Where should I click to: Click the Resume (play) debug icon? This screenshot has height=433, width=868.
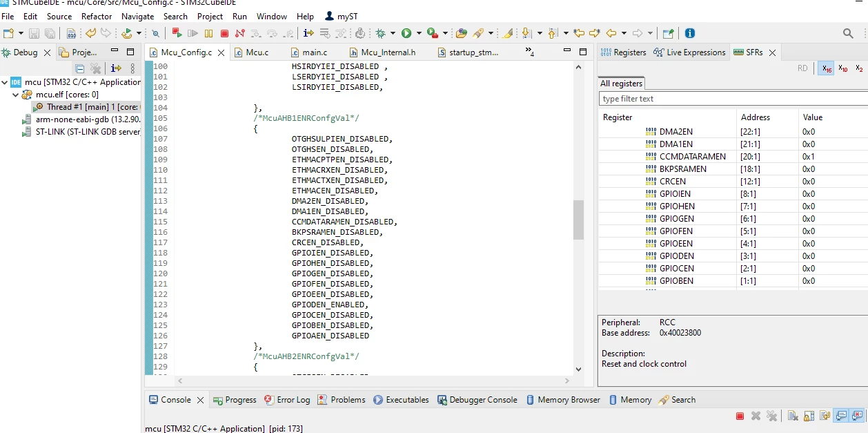(193, 33)
